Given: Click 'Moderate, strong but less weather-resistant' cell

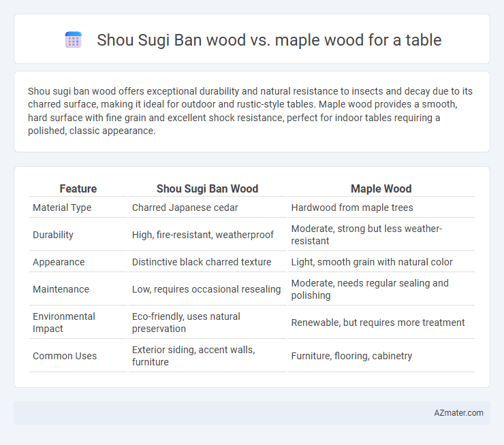Looking at the screenshot, I should [366, 235].
